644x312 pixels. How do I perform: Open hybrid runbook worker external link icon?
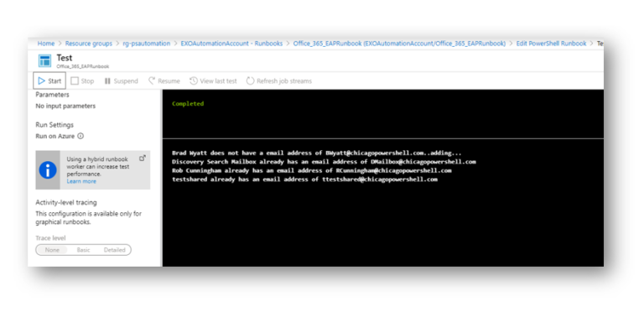(143, 158)
